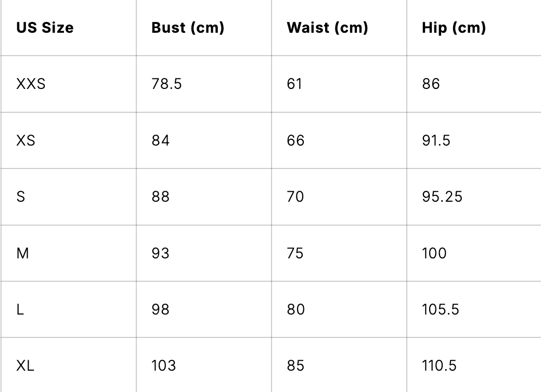The width and height of the screenshot is (541, 392).
Task: Click the S hip value 95.25
Action: [x=442, y=197]
